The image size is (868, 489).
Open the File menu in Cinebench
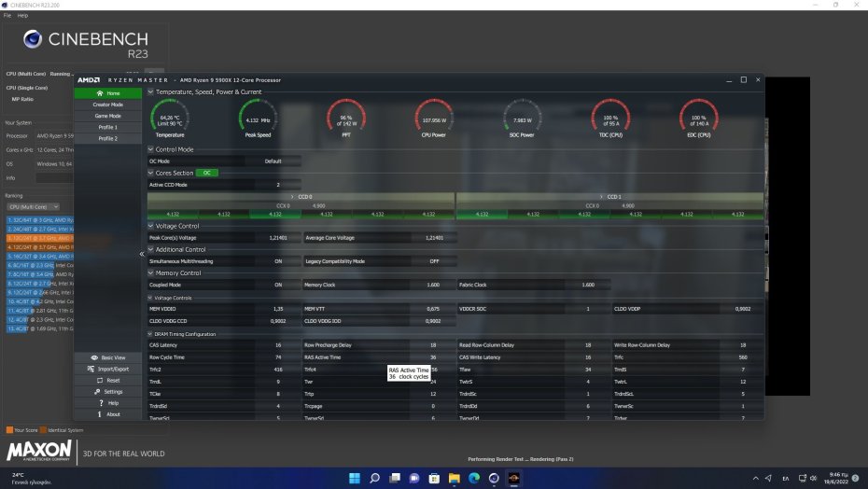7,16
